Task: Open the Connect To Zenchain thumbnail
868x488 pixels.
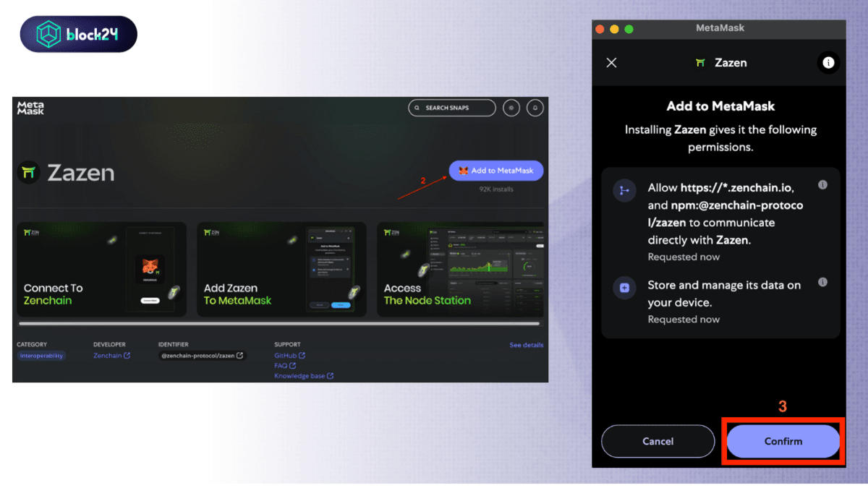Action: (x=101, y=269)
